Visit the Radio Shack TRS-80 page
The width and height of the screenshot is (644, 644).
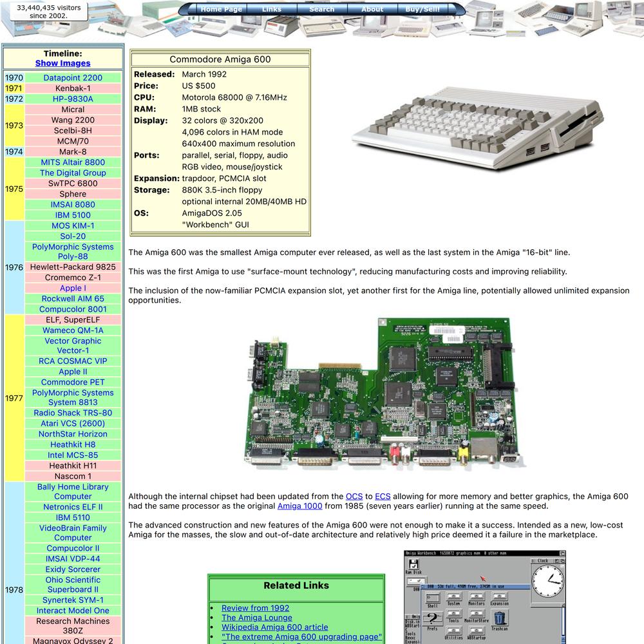point(73,413)
